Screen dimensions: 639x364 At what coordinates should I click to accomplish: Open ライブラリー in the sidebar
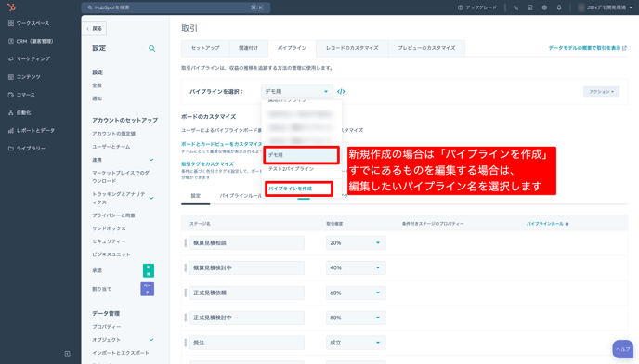click(x=27, y=149)
